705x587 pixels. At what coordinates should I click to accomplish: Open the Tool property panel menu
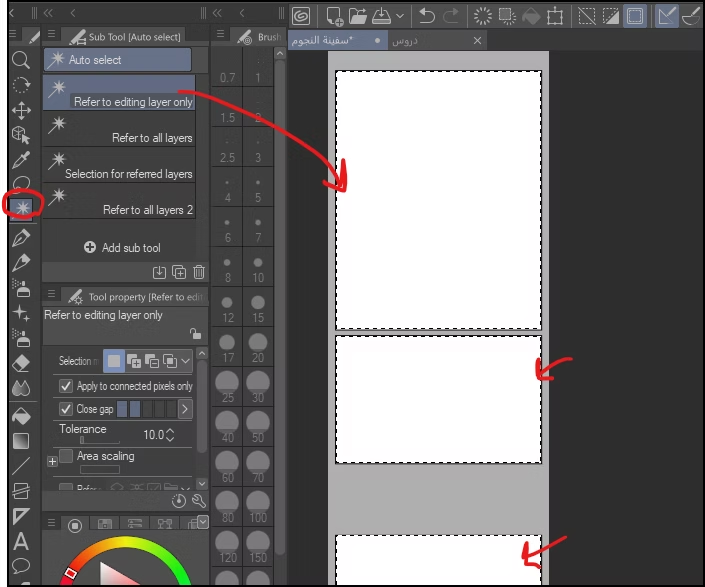[51, 294]
